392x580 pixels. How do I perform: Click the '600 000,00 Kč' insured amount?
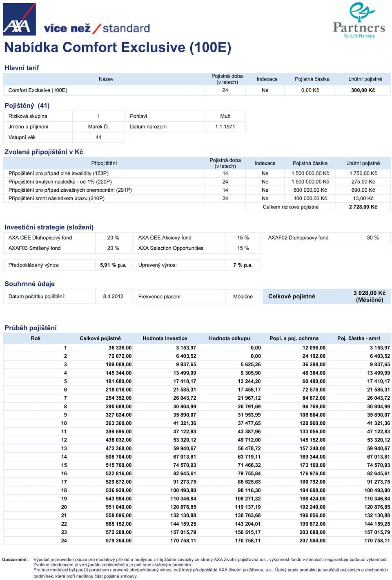[x=310, y=190]
